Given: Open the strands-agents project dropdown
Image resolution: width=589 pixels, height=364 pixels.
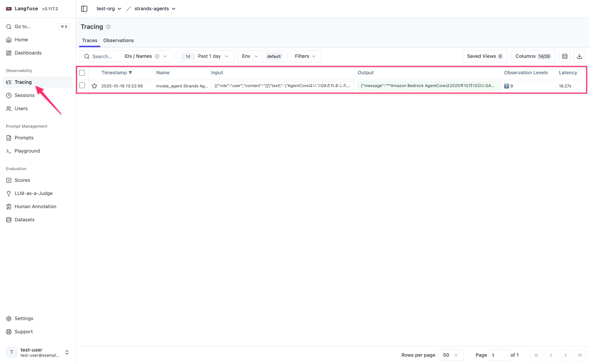Looking at the screenshot, I should click(x=155, y=9).
